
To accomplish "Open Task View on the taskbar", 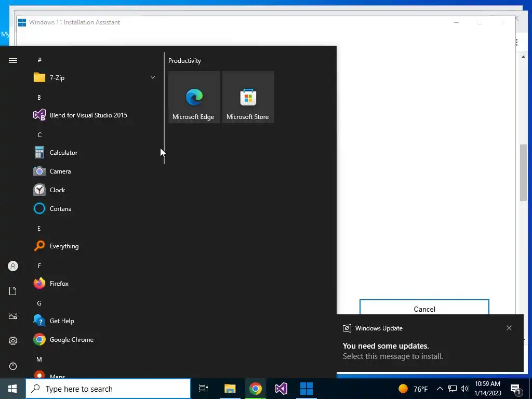I will 204,389.
